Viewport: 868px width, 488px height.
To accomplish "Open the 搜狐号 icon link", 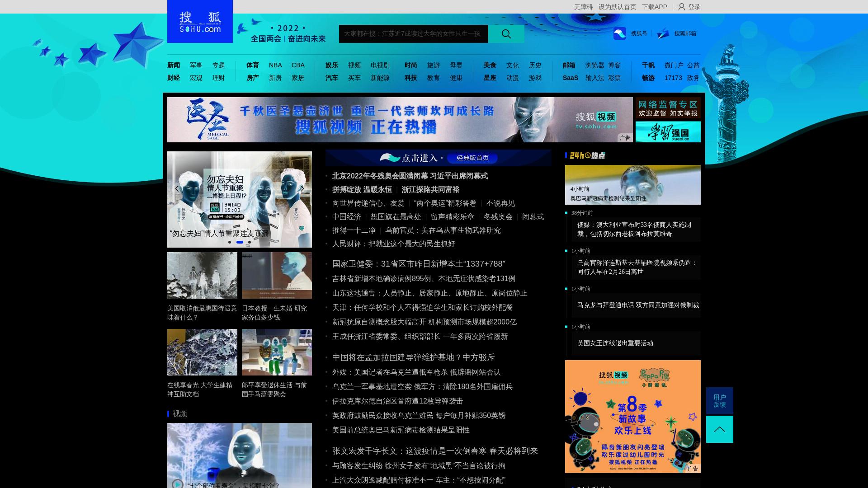I will pos(620,33).
